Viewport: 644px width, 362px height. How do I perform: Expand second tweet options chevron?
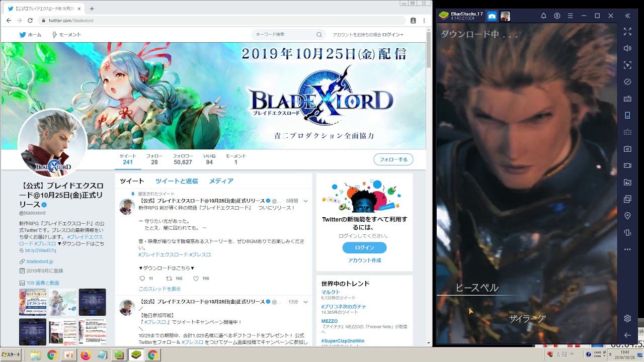tap(305, 302)
